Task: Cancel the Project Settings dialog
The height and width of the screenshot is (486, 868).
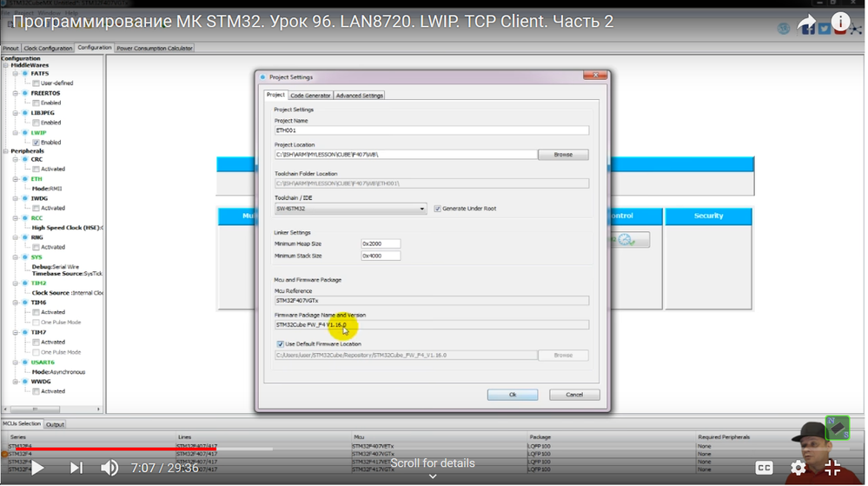Action: point(574,395)
